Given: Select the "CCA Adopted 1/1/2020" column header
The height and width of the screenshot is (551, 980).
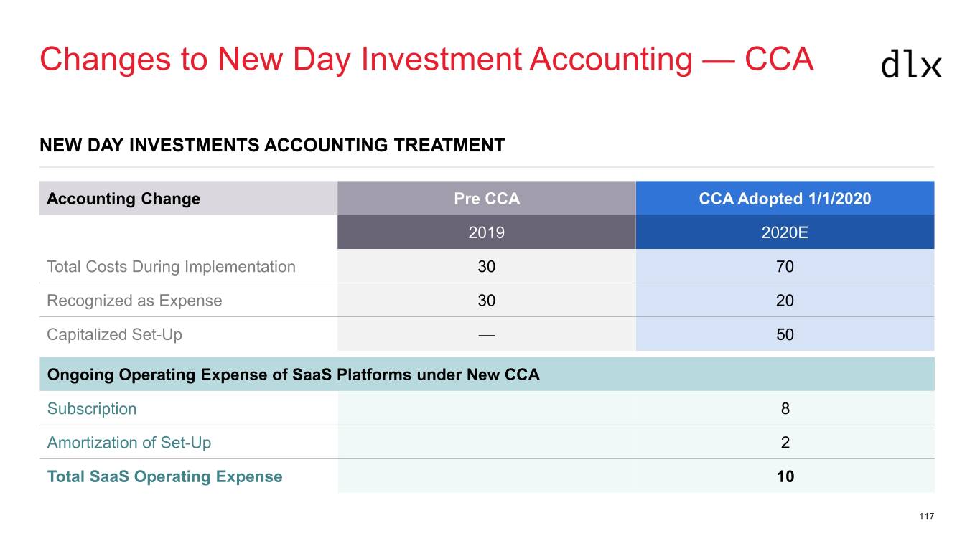Looking at the screenshot, I should [x=785, y=199].
